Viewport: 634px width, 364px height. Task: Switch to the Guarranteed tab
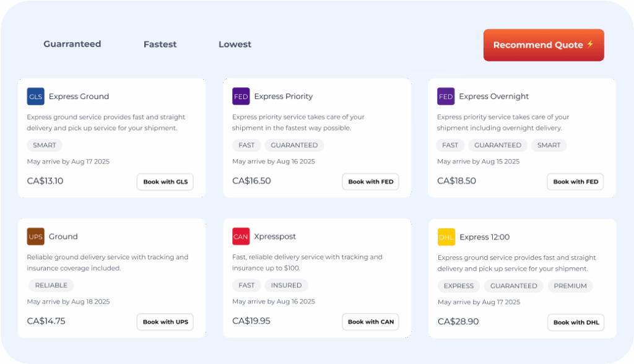coord(72,45)
